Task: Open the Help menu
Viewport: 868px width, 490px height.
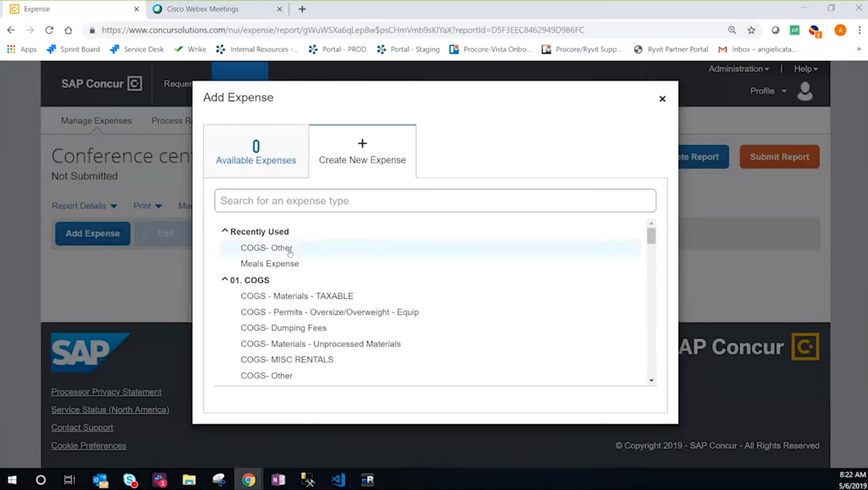Action: 806,69
